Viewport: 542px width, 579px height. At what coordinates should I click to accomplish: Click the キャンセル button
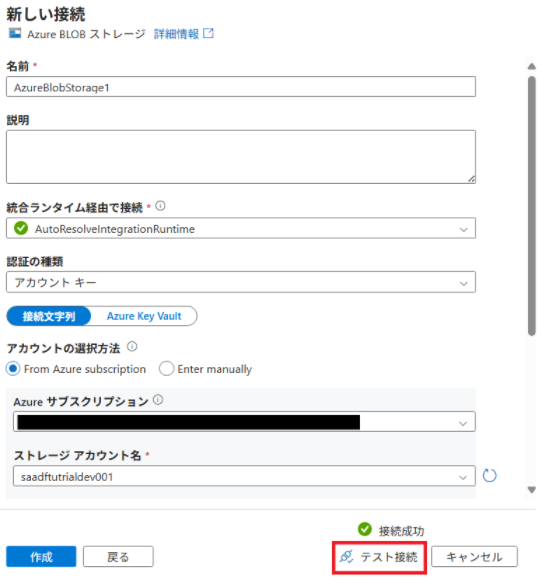(474, 556)
